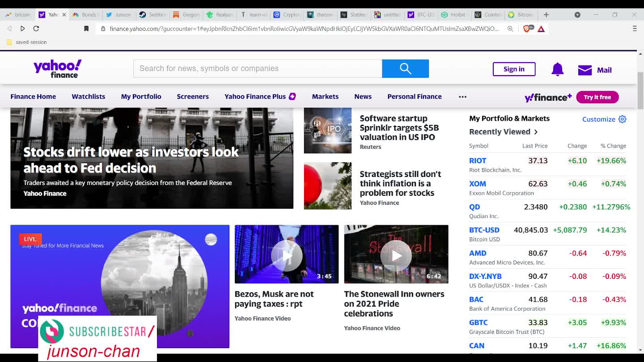
Task: Open Mail via the envelope icon
Action: pos(585,70)
